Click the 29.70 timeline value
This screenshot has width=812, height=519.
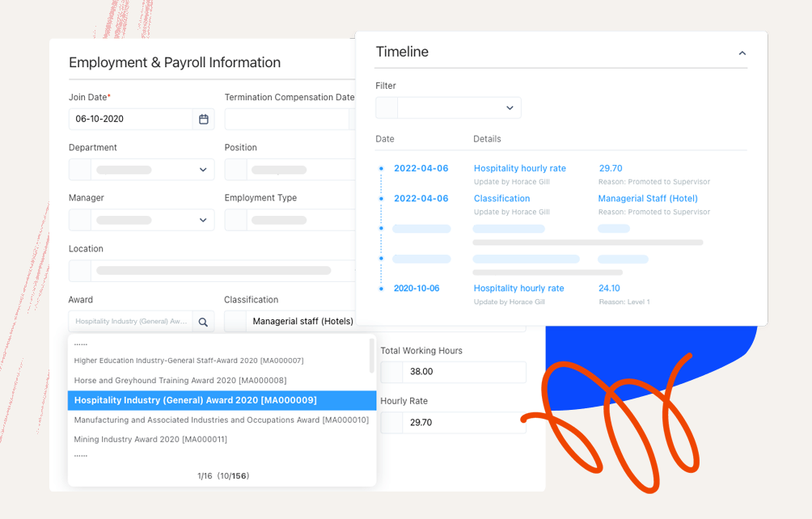(611, 168)
